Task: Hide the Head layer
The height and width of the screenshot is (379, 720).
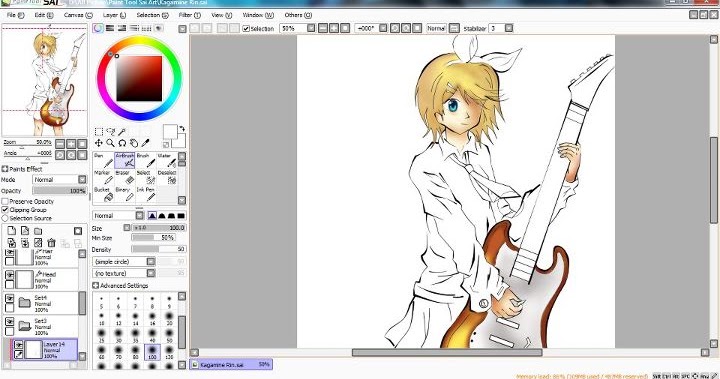Action: 10,275
